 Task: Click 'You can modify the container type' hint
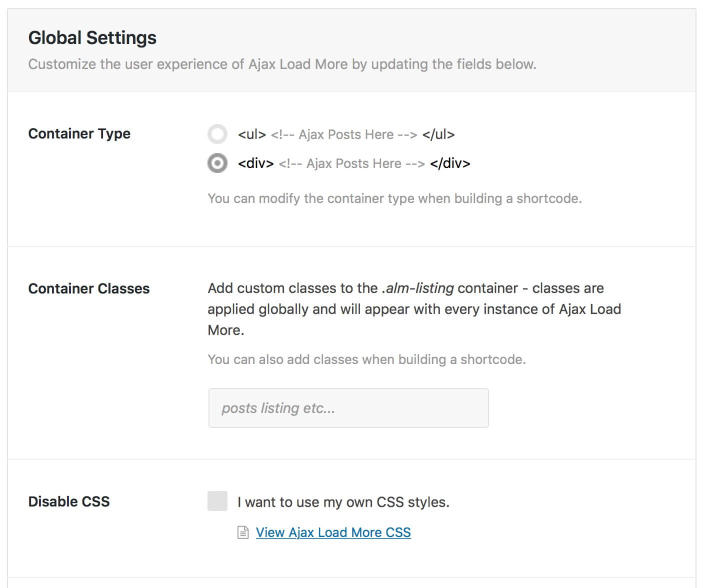coord(395,198)
